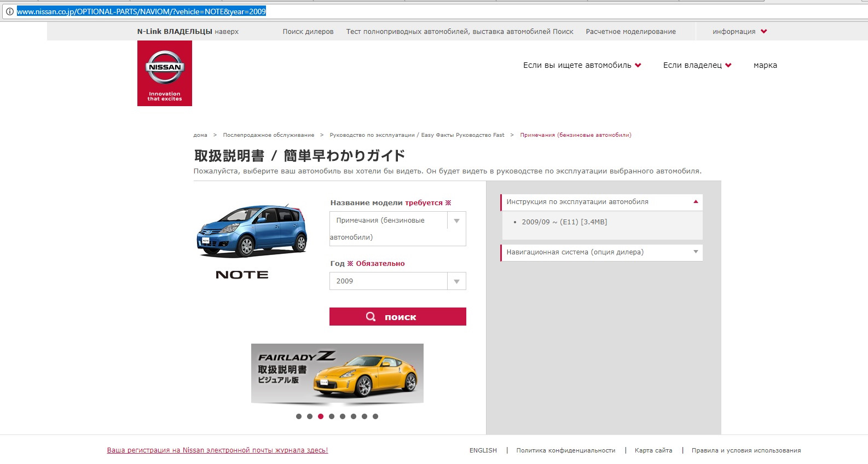
Task: Open the all-wheel-drive test and exhibition link
Action: coord(460,32)
